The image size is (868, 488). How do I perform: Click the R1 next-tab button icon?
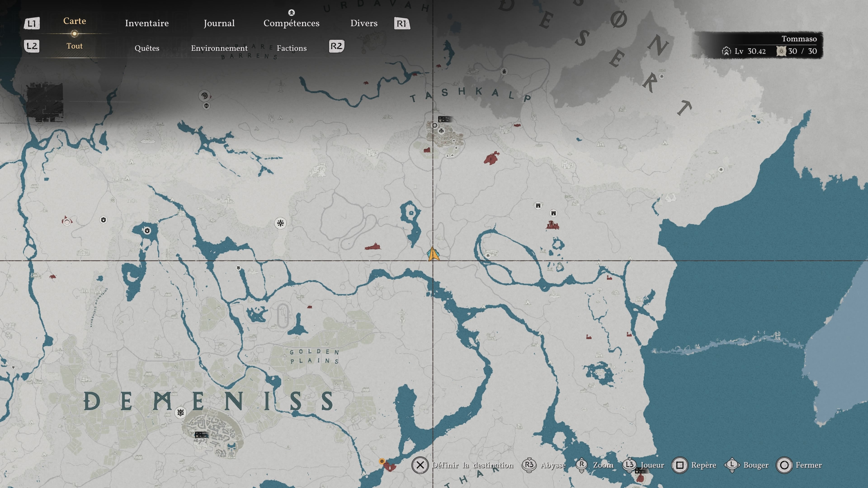402,23
